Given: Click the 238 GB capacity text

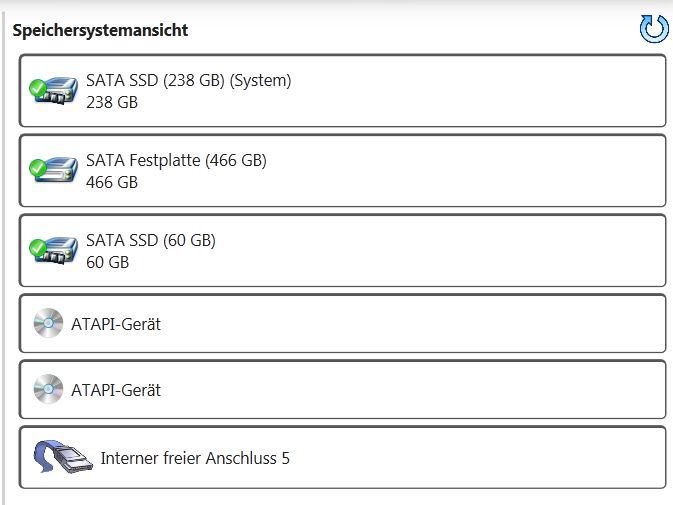Looking at the screenshot, I should (112, 103).
